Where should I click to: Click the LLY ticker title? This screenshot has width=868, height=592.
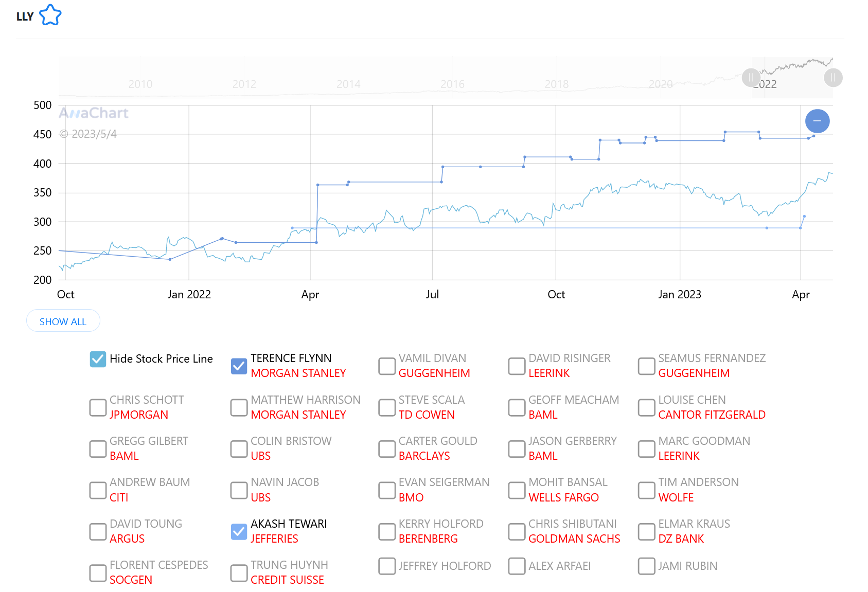(25, 16)
